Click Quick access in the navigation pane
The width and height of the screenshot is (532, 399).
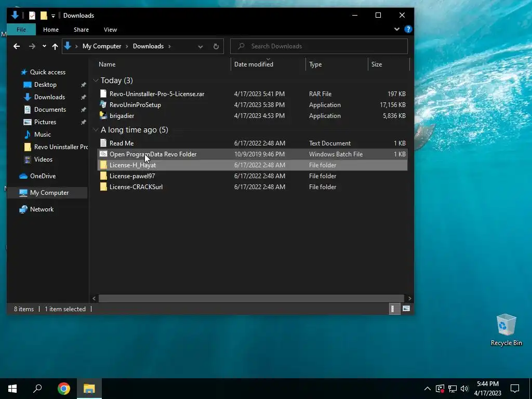point(48,72)
